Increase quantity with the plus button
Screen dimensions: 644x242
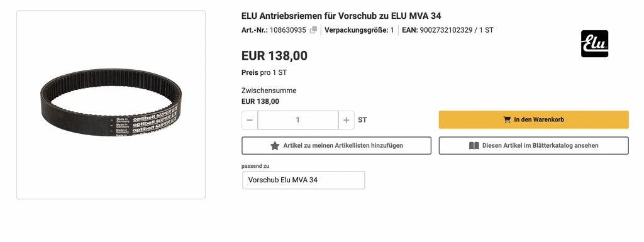347,120
